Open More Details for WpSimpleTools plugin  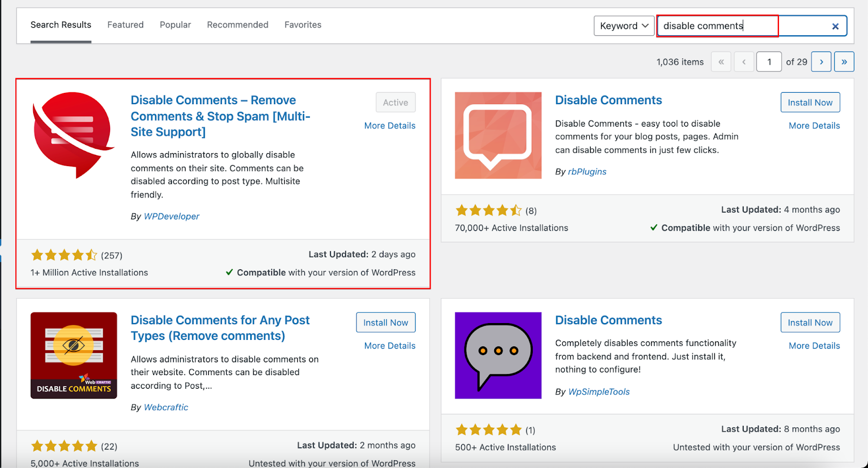click(814, 346)
